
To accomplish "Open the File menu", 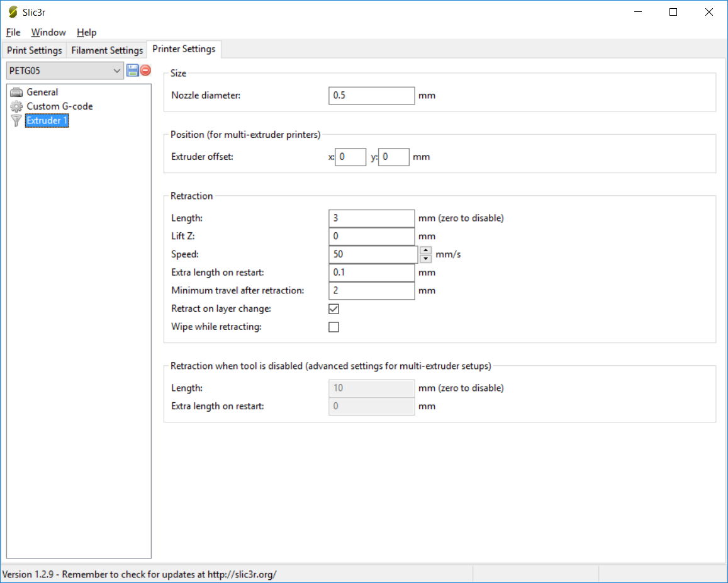I will tap(13, 32).
